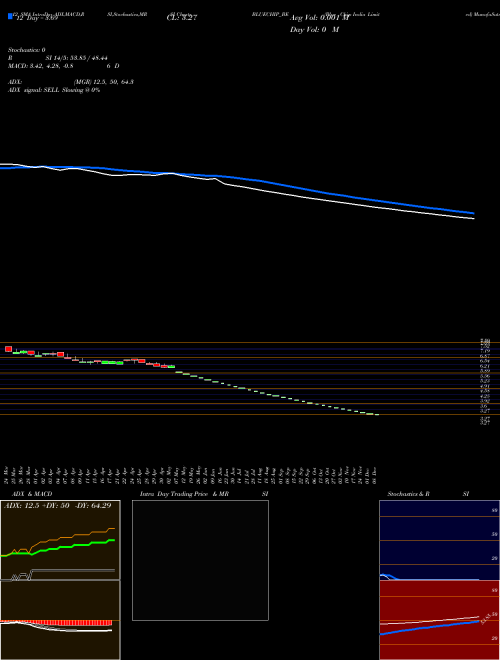This screenshot has height=660, width=500.
Task: Click the ADX signal: SELL text
Action: click(x=34, y=90)
